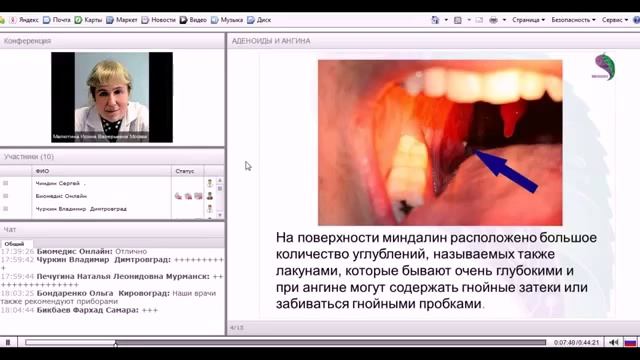This screenshot has width=640, height=360.
Task: Click the elapsed time display 0:07:40
Action: coord(564,342)
